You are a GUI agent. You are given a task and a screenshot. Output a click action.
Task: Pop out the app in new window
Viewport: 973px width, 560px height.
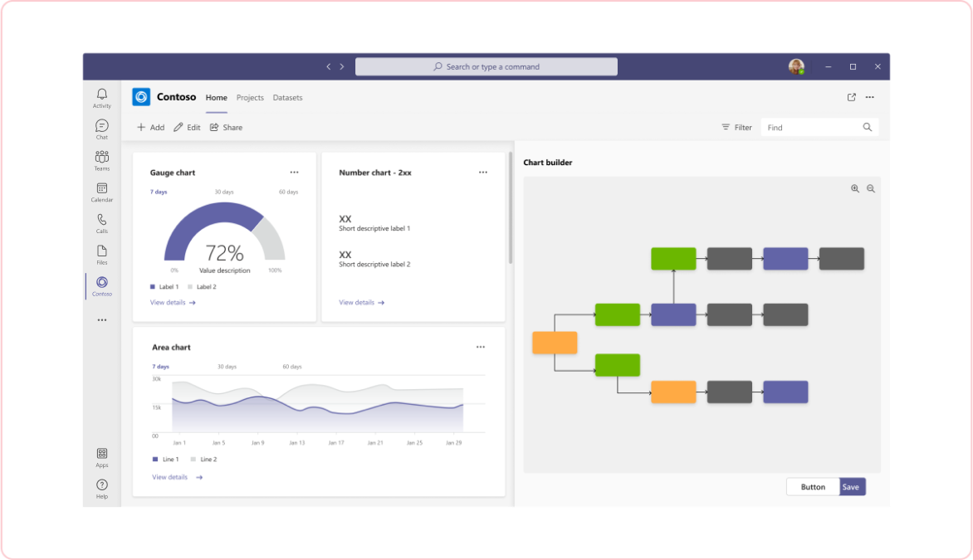[x=852, y=97]
